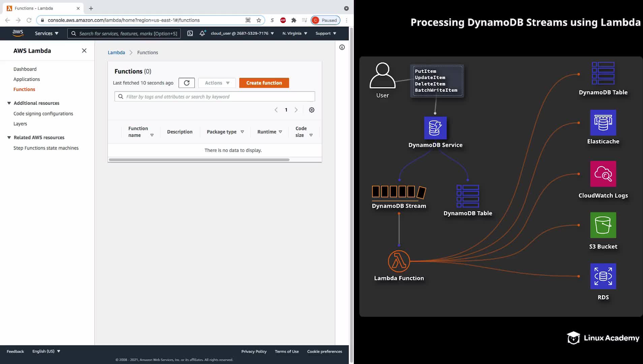
Task: Open table preferences gear icon
Action: 312,110
